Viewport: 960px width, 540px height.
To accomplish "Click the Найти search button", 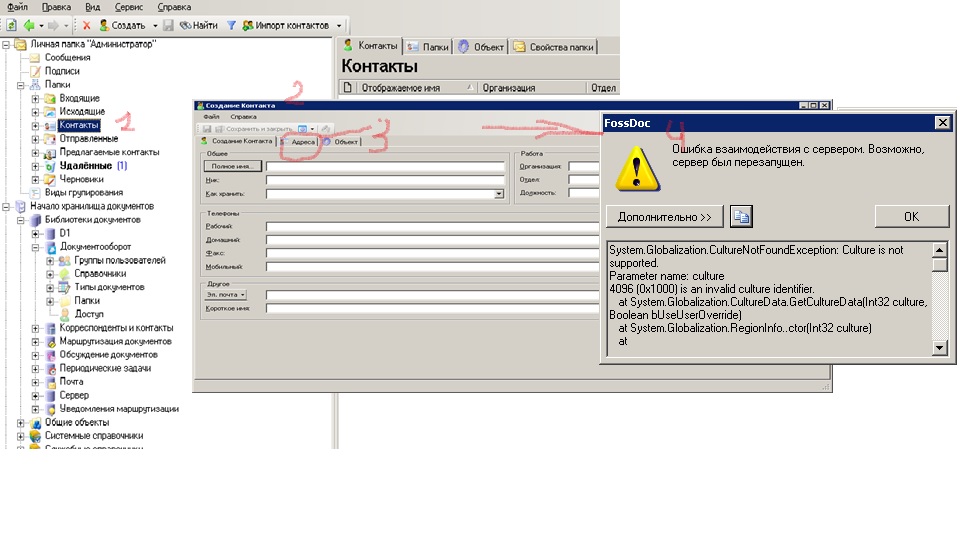I will pyautogui.click(x=198, y=25).
